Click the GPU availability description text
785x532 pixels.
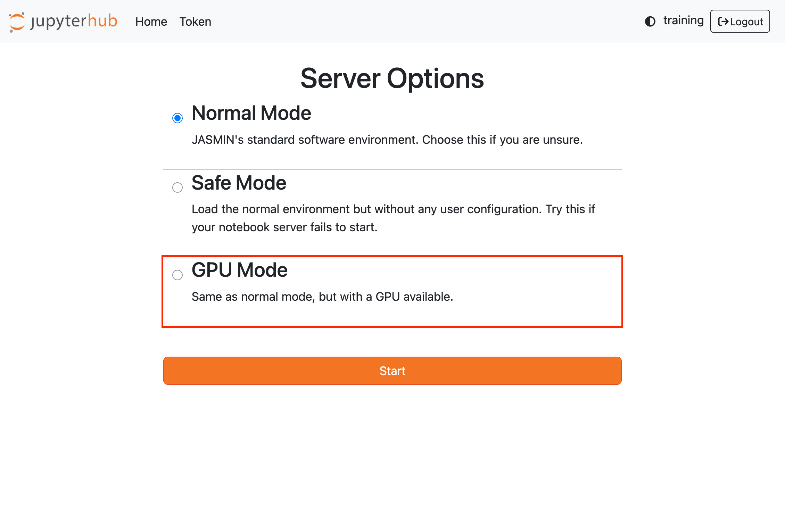click(x=322, y=297)
